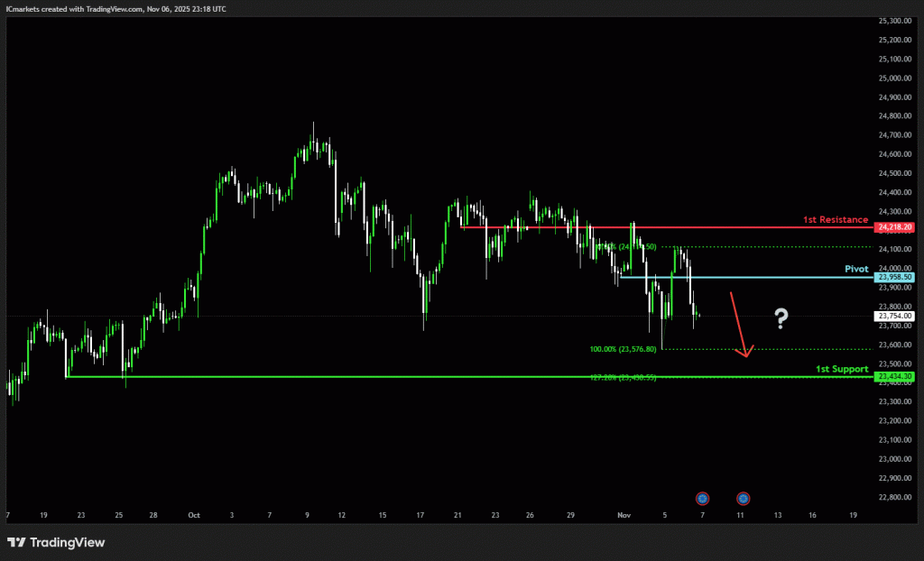Click the red 24,218.20 resistance price tag
The width and height of the screenshot is (924, 561).
pos(894,228)
